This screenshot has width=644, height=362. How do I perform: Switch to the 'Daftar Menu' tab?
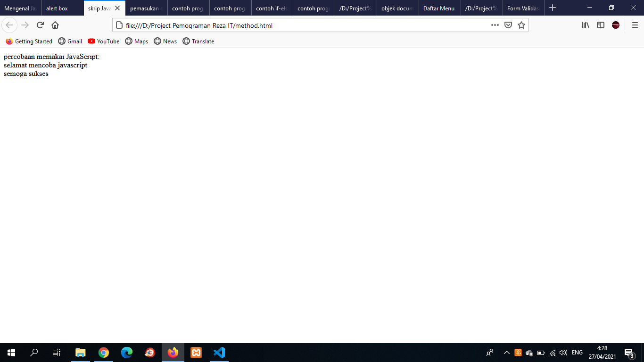coord(440,8)
